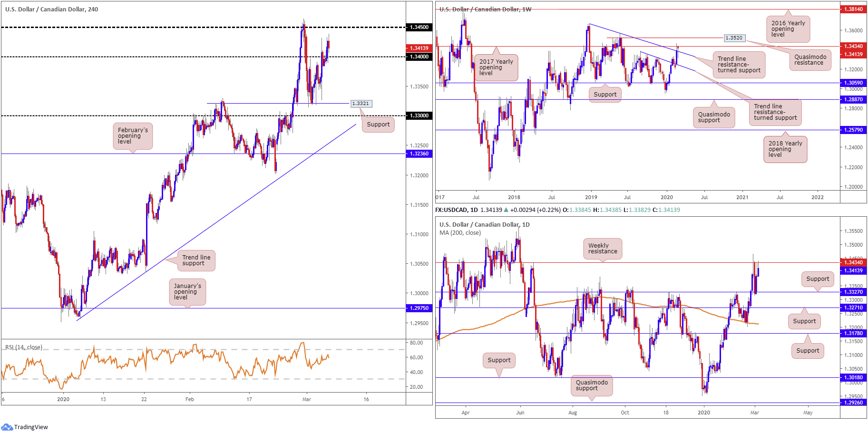Select the Quasimodo support callout on daily chart

(x=592, y=385)
